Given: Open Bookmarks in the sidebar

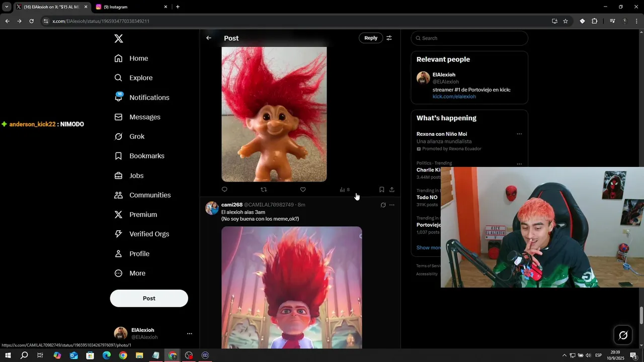Looking at the screenshot, I should click(139, 156).
